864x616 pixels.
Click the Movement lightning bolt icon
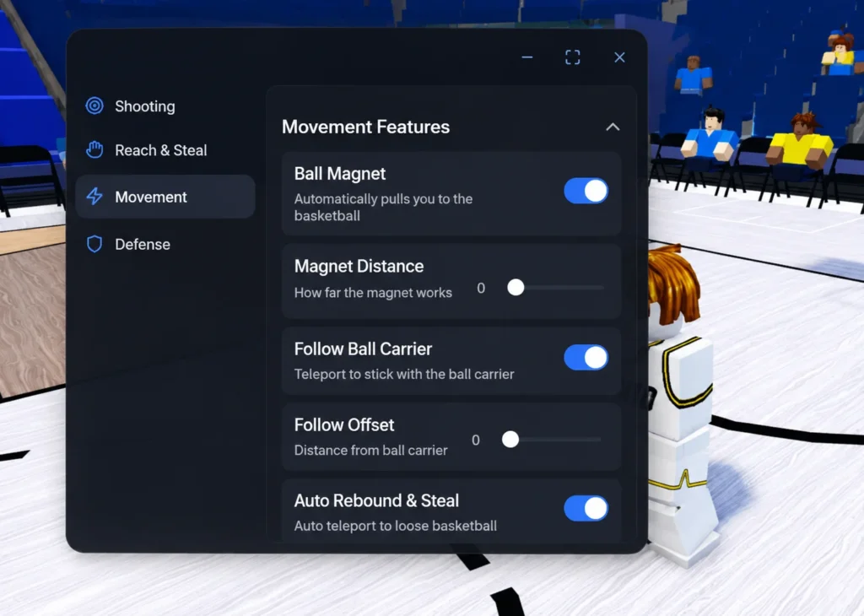coord(94,196)
